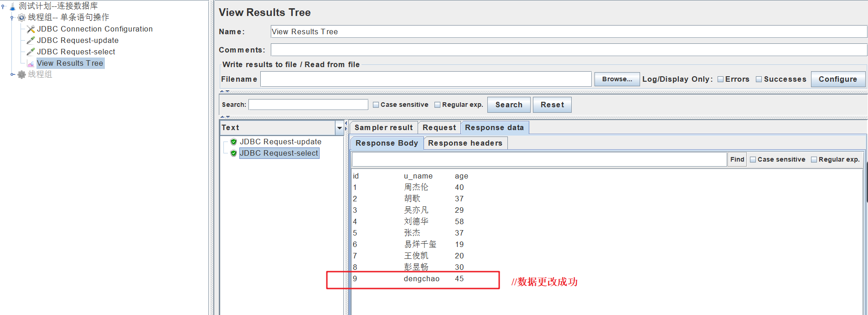
Task: Open the Text renderer dropdown
Action: coord(339,128)
